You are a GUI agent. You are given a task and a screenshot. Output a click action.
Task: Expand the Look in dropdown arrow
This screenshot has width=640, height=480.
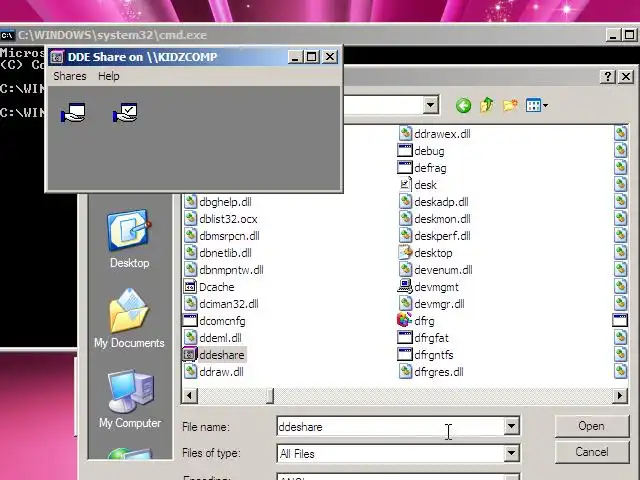pyautogui.click(x=430, y=105)
